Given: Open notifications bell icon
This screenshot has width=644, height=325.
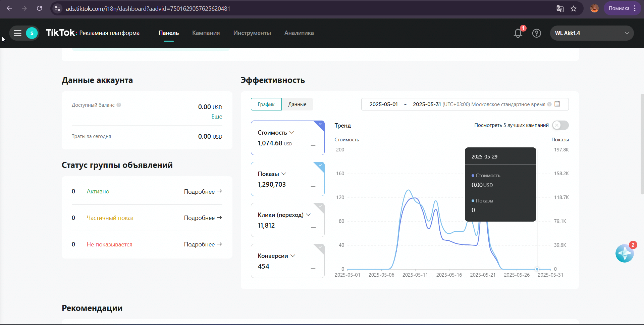Looking at the screenshot, I should click(x=518, y=33).
